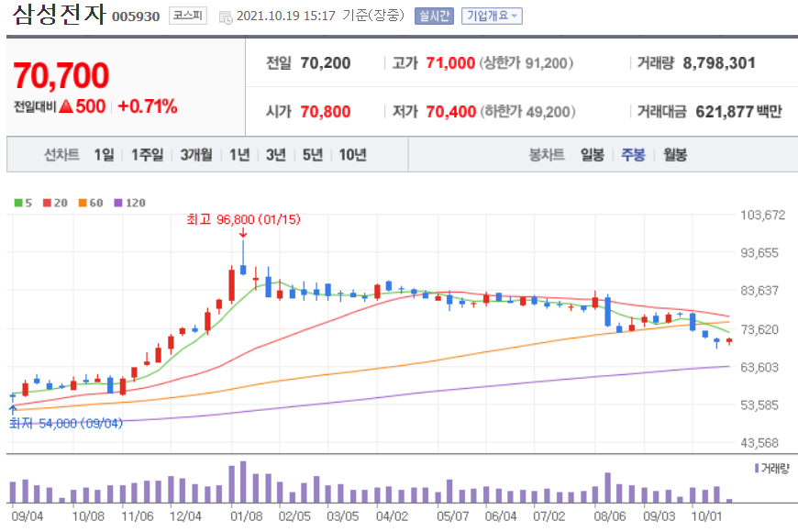The image size is (798, 532).
Task: Click the 시가 value 70,800
Action: point(326,112)
